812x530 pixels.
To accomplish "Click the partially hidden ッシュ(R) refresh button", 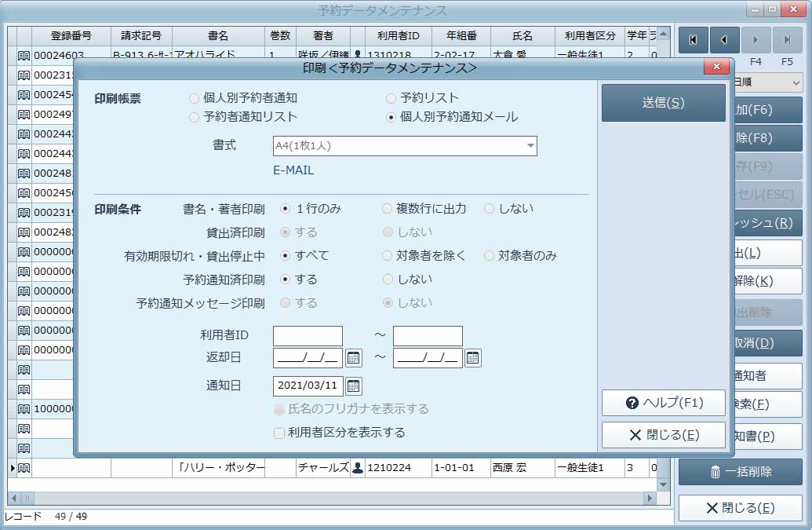I will click(x=769, y=223).
